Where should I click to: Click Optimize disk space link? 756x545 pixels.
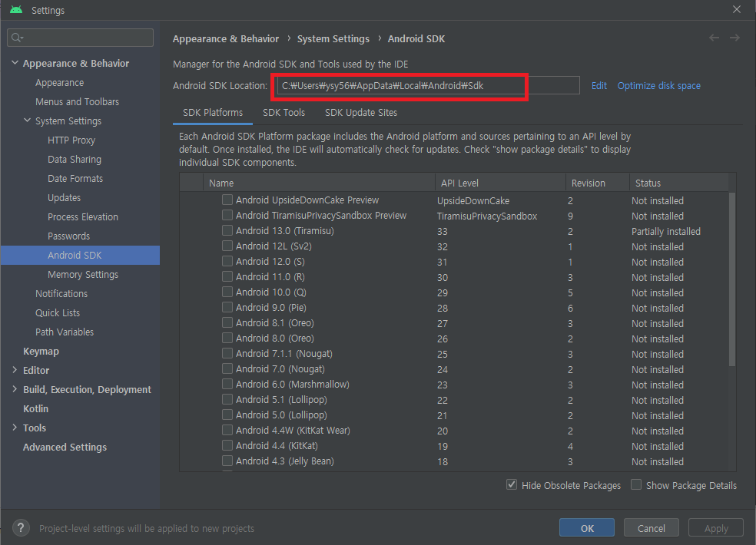pyautogui.click(x=658, y=86)
